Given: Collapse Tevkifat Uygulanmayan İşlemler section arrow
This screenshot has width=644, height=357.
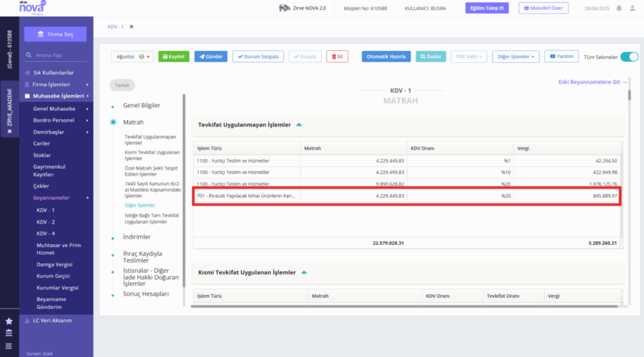Looking at the screenshot, I should tap(299, 125).
